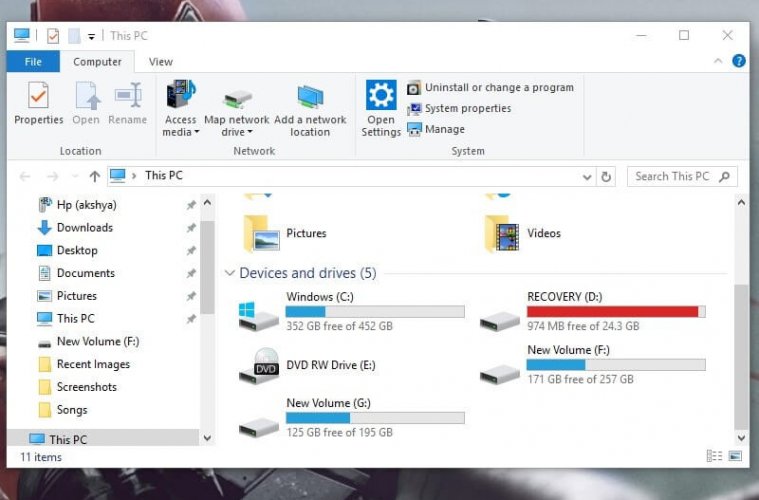Open Uninstall or change a program
Image resolution: width=759 pixels, height=500 pixels.
(490, 88)
